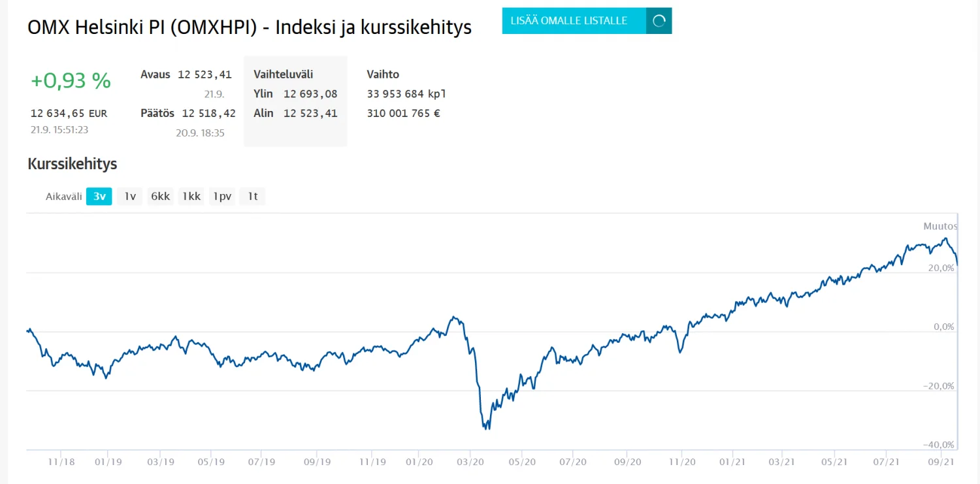Click the loading spinner icon on the add-to-list button
The height and width of the screenshot is (484, 980).
pyautogui.click(x=659, y=21)
